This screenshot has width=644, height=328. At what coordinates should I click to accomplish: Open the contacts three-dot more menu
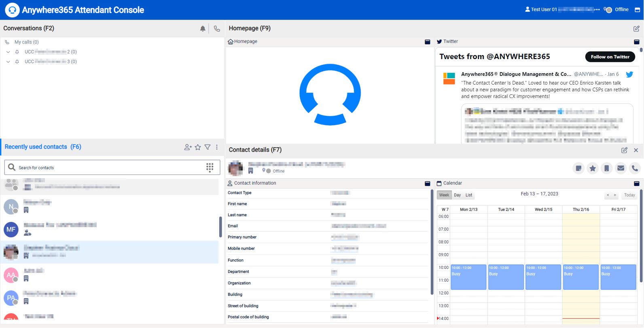pyautogui.click(x=217, y=147)
